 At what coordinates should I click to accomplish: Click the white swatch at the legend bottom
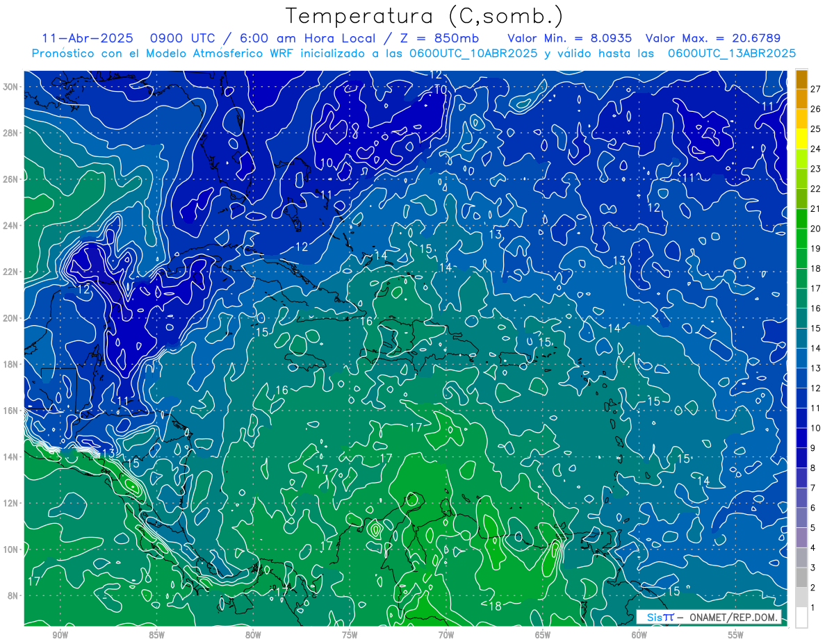(801, 617)
